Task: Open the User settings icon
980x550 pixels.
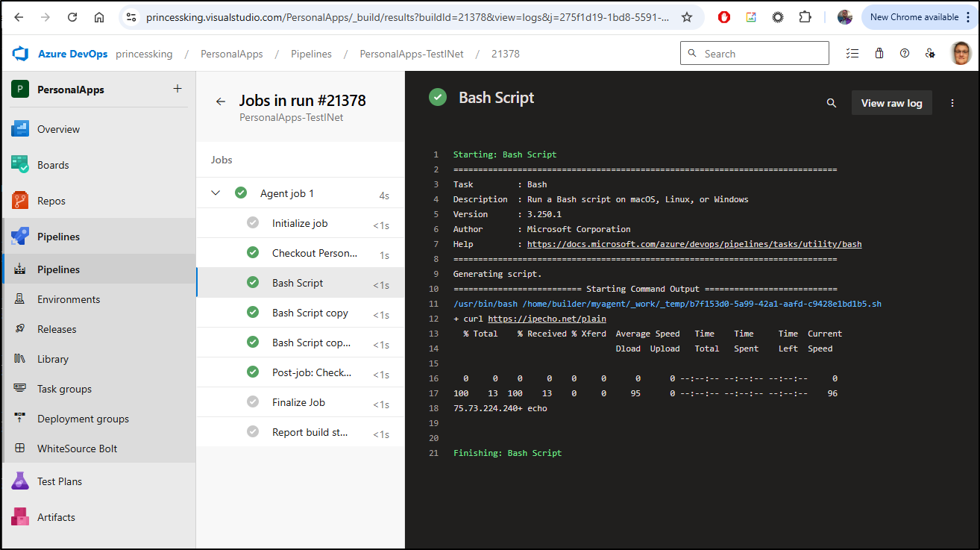Action: [930, 54]
